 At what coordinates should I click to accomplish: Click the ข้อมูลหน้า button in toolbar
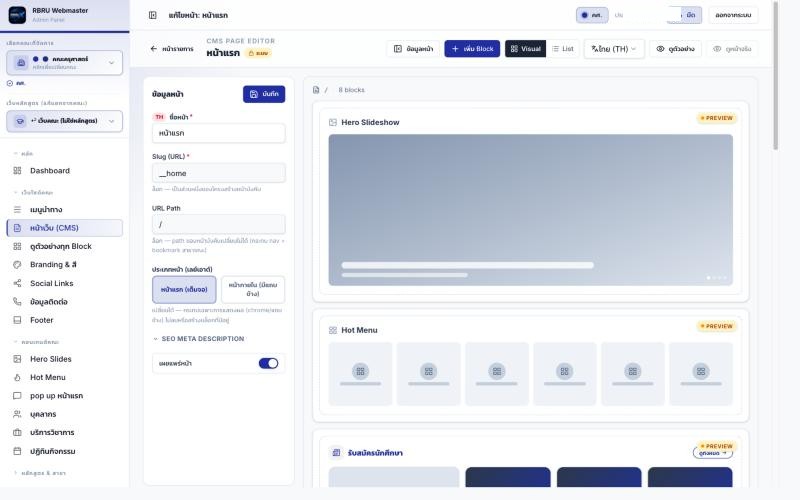(x=413, y=49)
